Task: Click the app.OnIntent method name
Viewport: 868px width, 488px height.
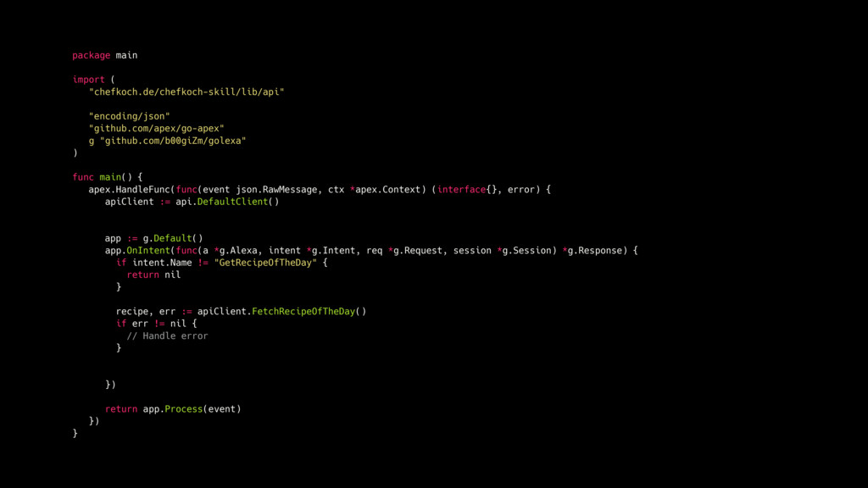Action: [x=147, y=250]
